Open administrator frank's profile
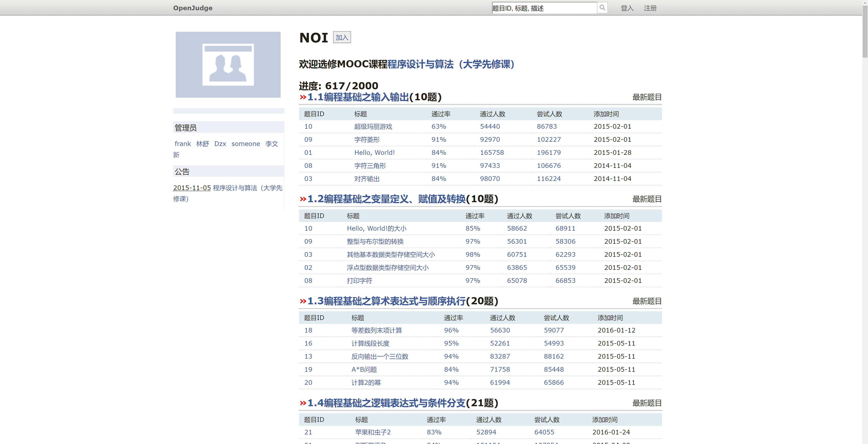Viewport: 868px width, 444px height. [x=183, y=144]
